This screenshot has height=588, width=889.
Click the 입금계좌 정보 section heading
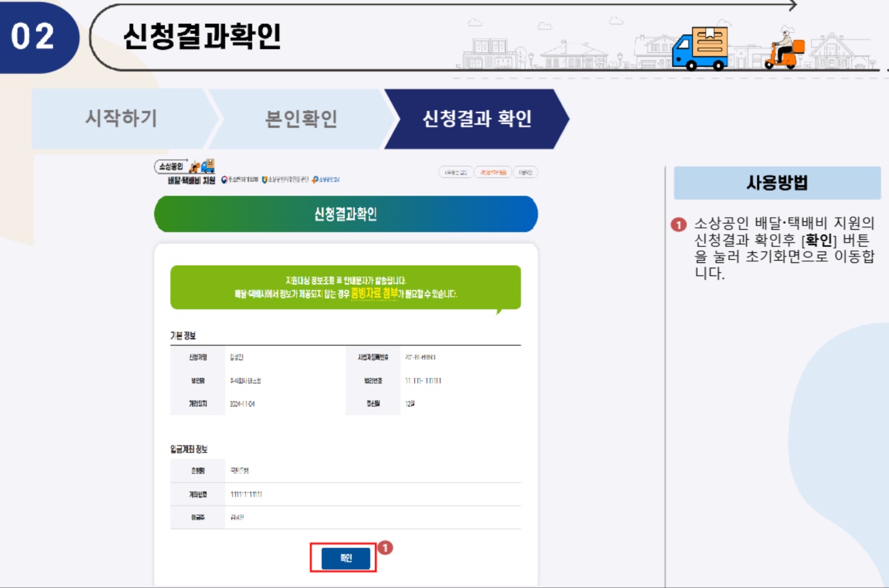click(x=188, y=449)
